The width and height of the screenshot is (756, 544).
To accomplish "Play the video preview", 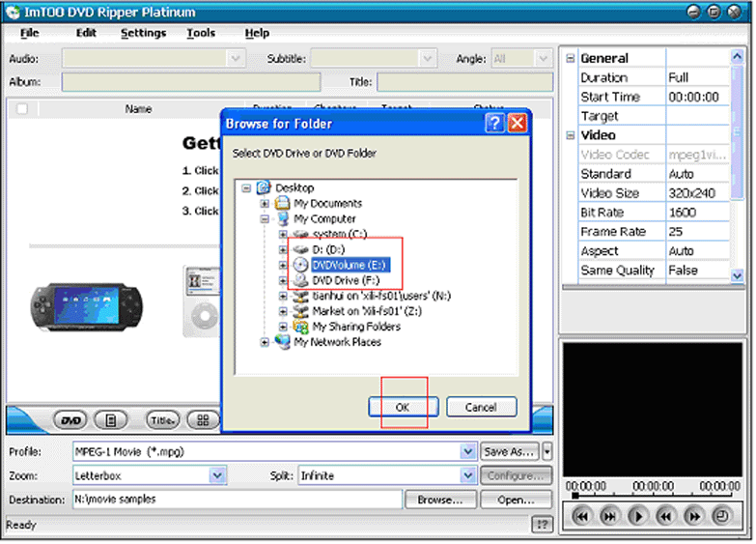I will (x=638, y=519).
